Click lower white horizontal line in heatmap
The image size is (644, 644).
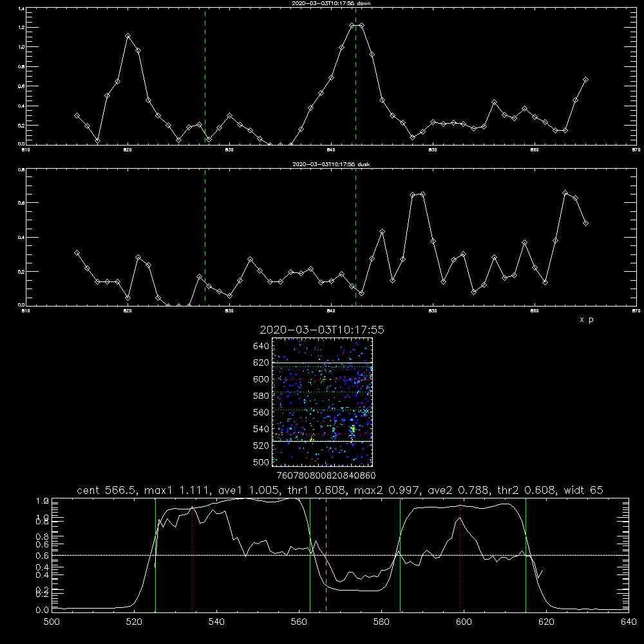(x=322, y=442)
